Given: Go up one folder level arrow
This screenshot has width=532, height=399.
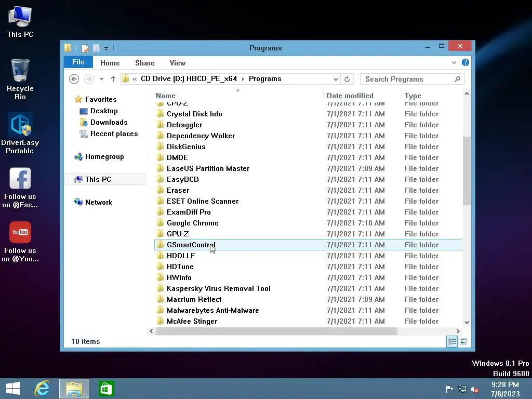Looking at the screenshot, I should click(x=113, y=79).
